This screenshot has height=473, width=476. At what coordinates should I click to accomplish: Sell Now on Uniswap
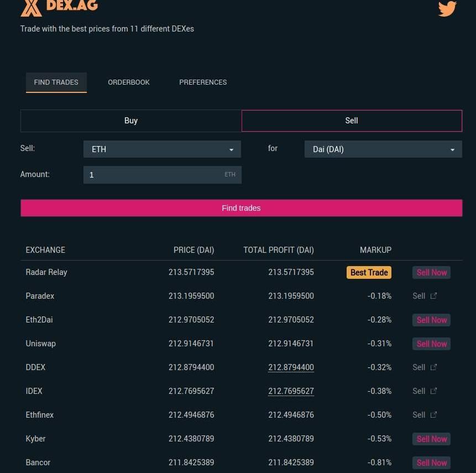(431, 344)
